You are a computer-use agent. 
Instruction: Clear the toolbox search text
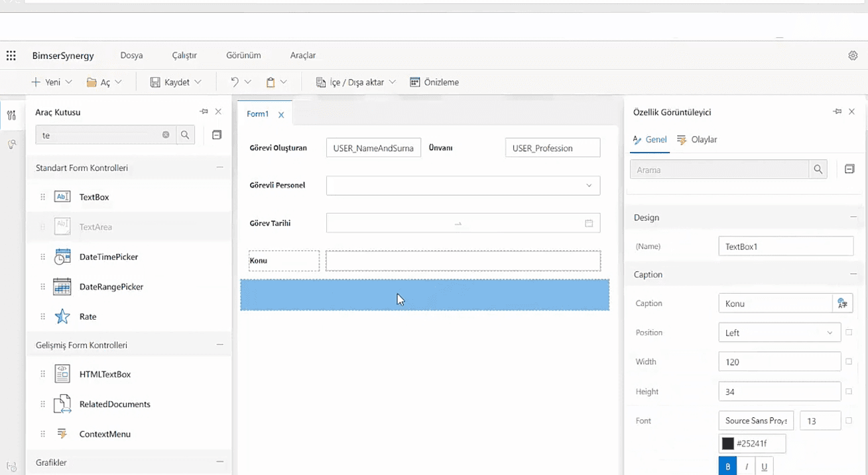[x=166, y=135]
